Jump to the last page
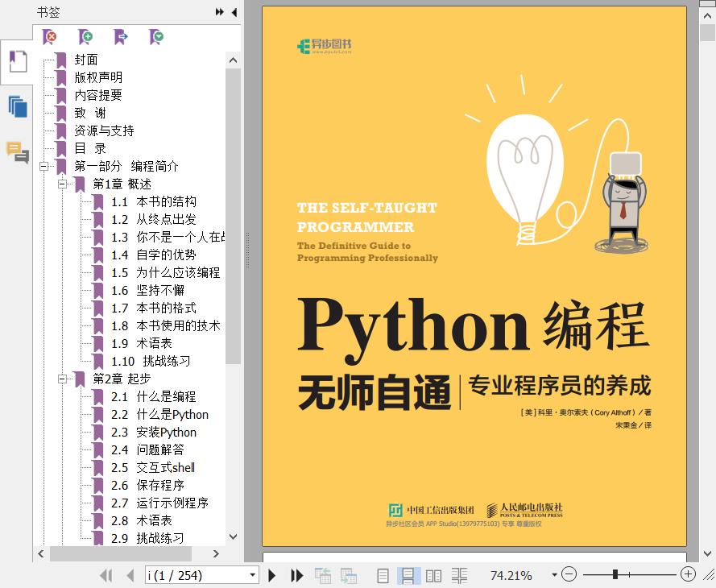 pyautogui.click(x=297, y=575)
